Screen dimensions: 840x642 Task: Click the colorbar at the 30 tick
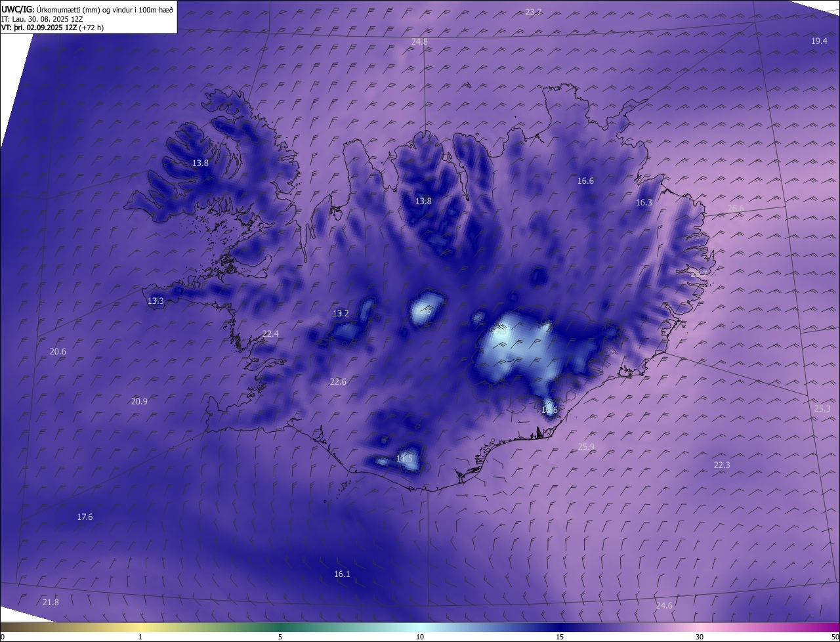[700, 637]
